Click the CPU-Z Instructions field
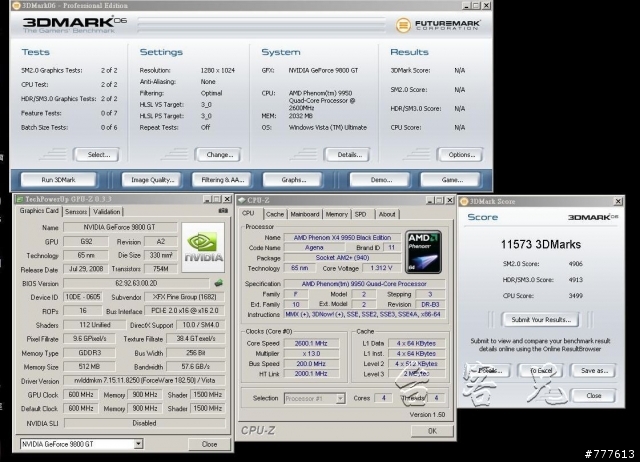Screen dimensions: 640x462 pos(364,314)
